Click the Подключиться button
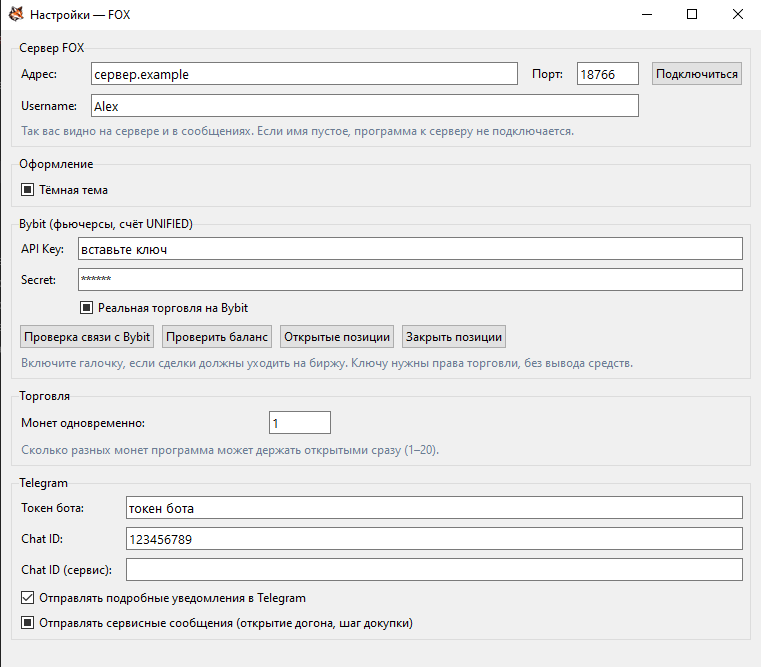The image size is (761, 667). (696, 74)
